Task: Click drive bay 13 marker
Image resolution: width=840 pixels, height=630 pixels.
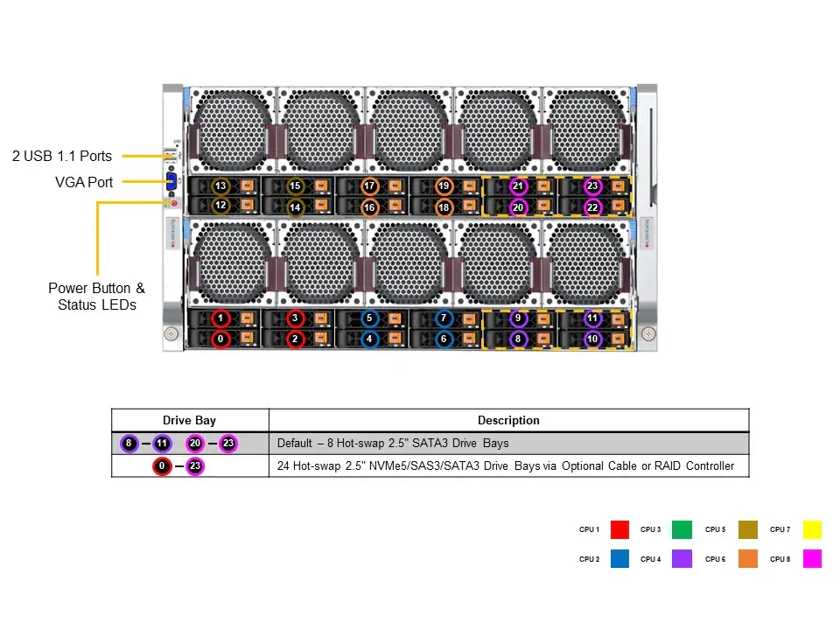Action: pyautogui.click(x=220, y=185)
